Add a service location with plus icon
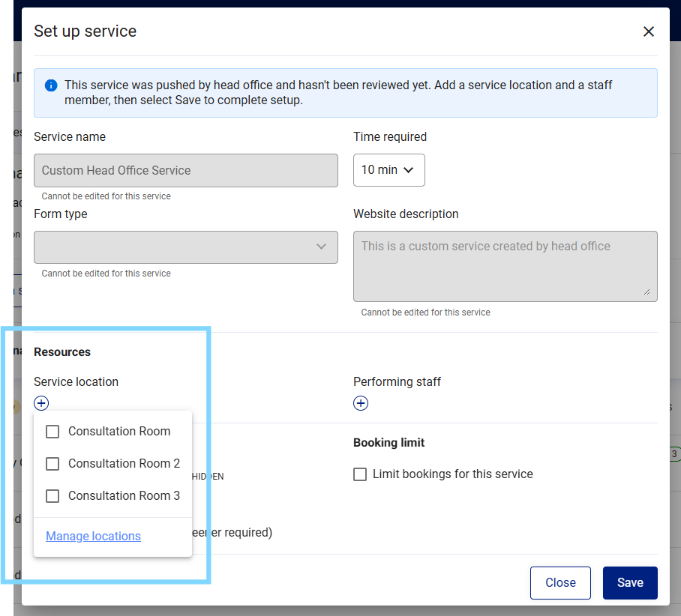Image resolution: width=681 pixels, height=616 pixels. click(x=41, y=403)
